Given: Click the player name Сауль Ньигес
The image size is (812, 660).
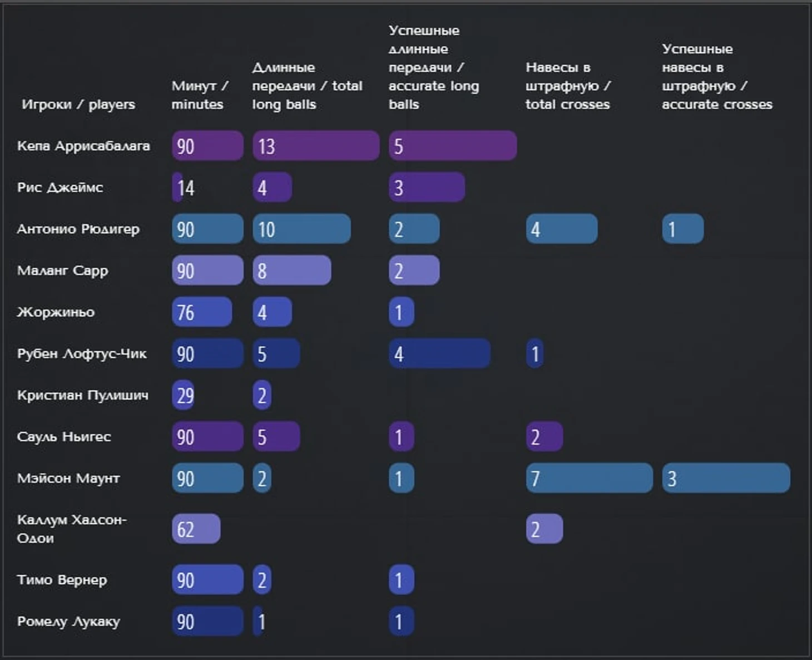Looking at the screenshot, I should [x=64, y=437].
